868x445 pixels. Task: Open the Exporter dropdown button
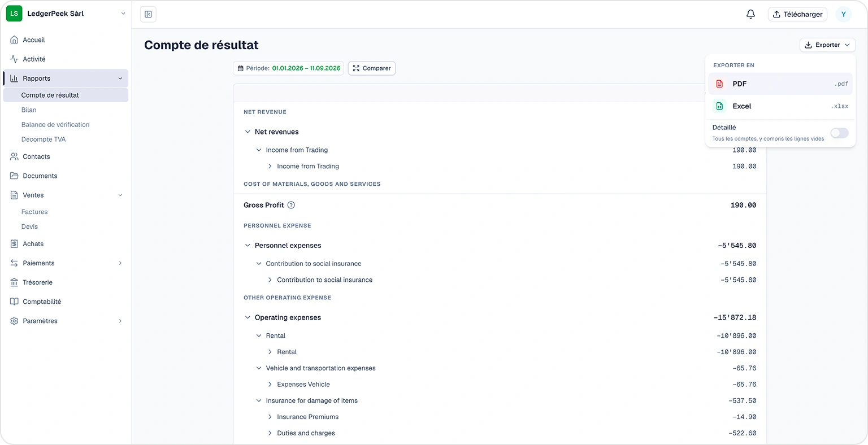pyautogui.click(x=827, y=45)
